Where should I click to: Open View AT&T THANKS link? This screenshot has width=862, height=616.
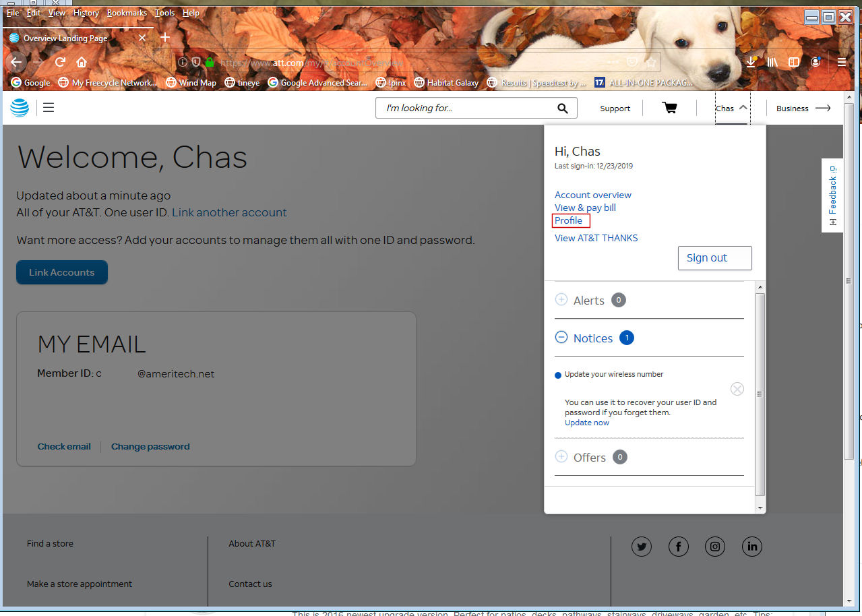click(596, 238)
